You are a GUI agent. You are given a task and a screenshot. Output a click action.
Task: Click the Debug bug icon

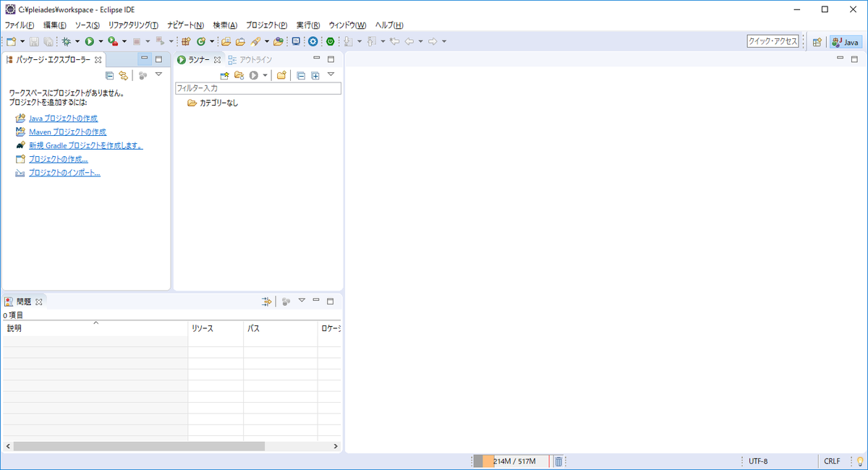(x=67, y=41)
